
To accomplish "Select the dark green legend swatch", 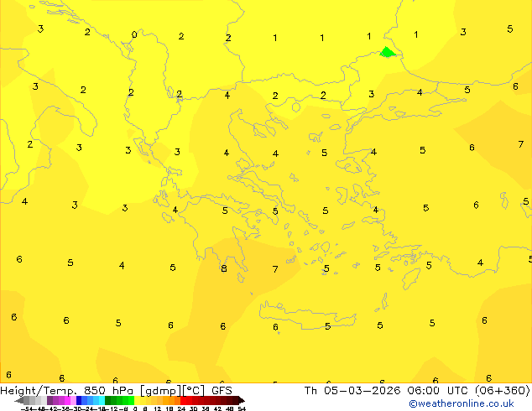I will [x=107, y=400].
